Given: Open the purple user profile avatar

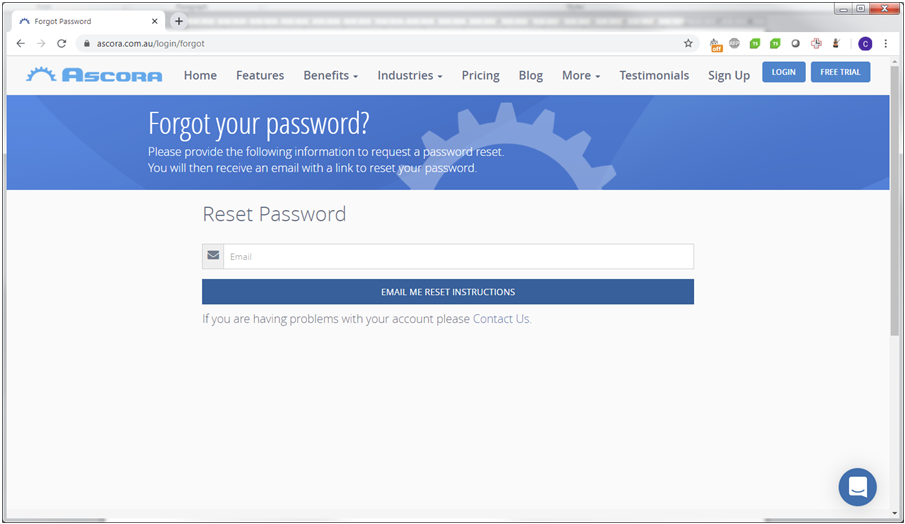Looking at the screenshot, I should 865,44.
